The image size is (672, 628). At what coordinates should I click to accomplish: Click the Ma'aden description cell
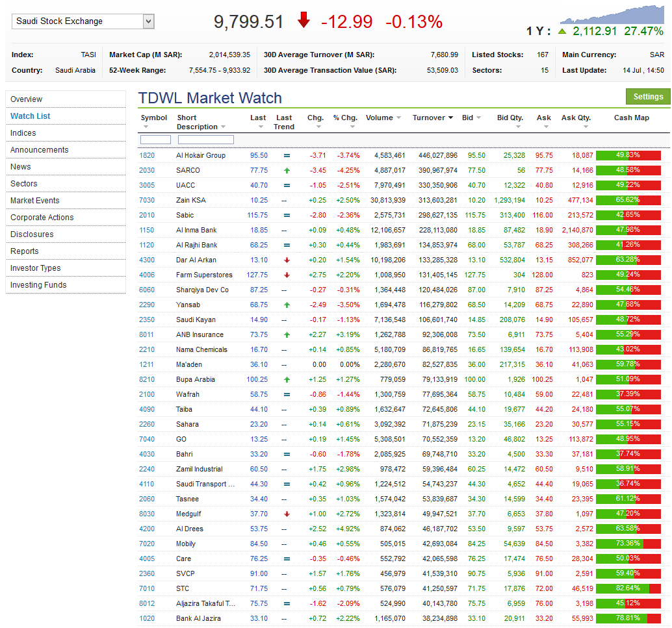189,364
